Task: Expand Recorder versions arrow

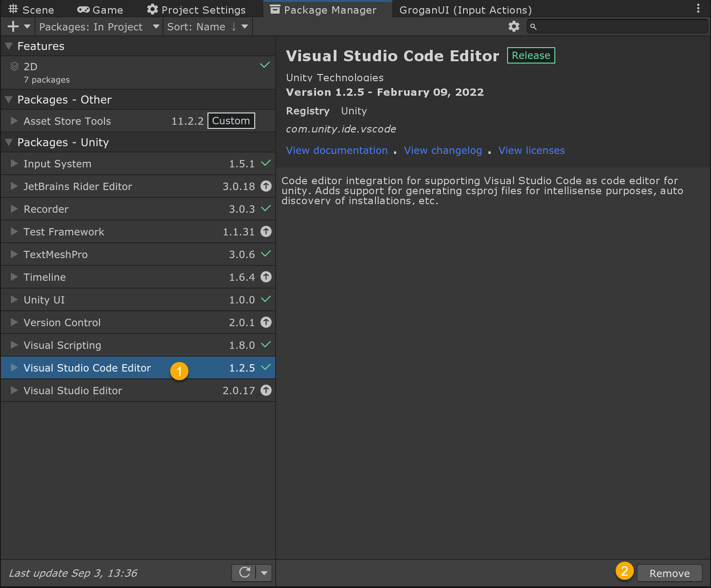Action: point(14,209)
